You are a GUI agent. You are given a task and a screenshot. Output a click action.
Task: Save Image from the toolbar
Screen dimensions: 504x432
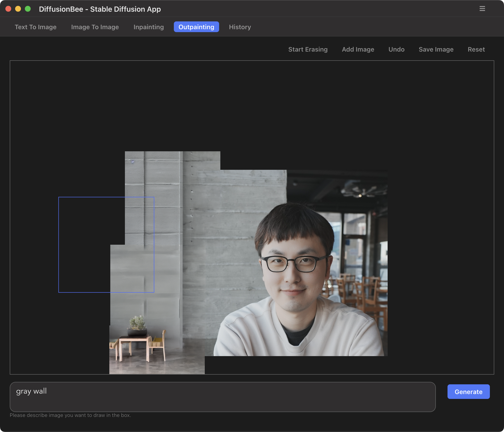436,49
